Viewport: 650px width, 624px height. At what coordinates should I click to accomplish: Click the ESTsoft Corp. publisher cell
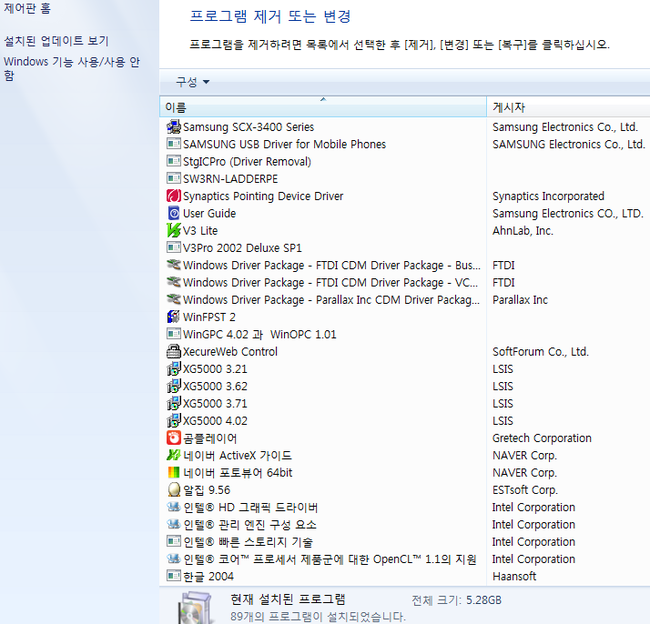click(525, 490)
